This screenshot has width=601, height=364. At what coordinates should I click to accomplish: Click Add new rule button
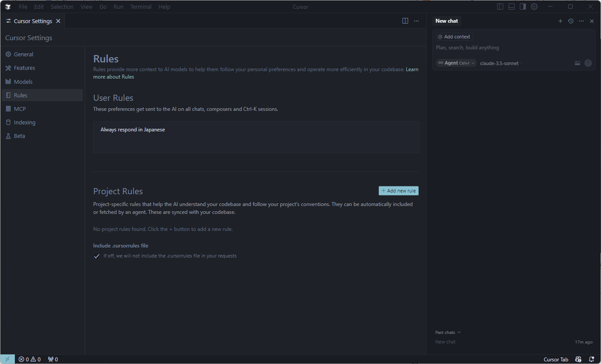click(x=398, y=191)
